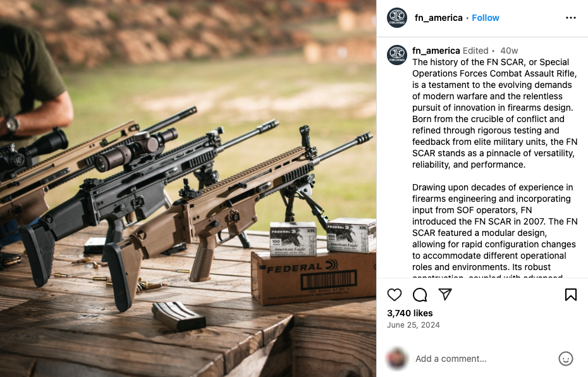Open emoji picker smiley icon

click(565, 359)
